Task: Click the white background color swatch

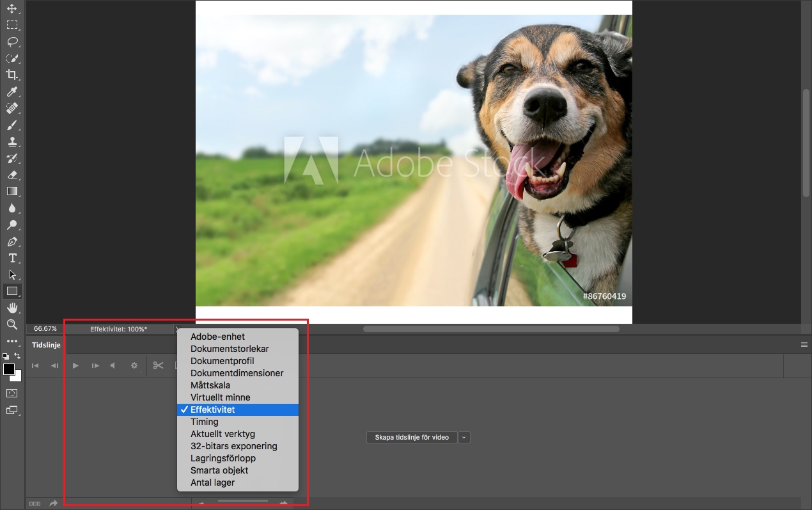Action: click(x=17, y=377)
